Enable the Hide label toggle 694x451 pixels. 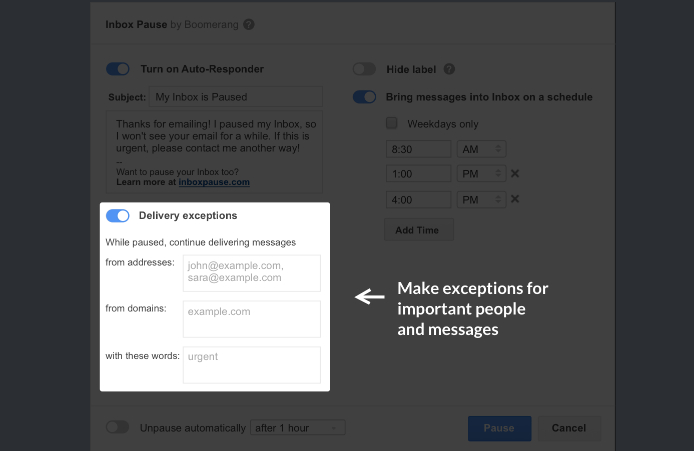tap(364, 70)
